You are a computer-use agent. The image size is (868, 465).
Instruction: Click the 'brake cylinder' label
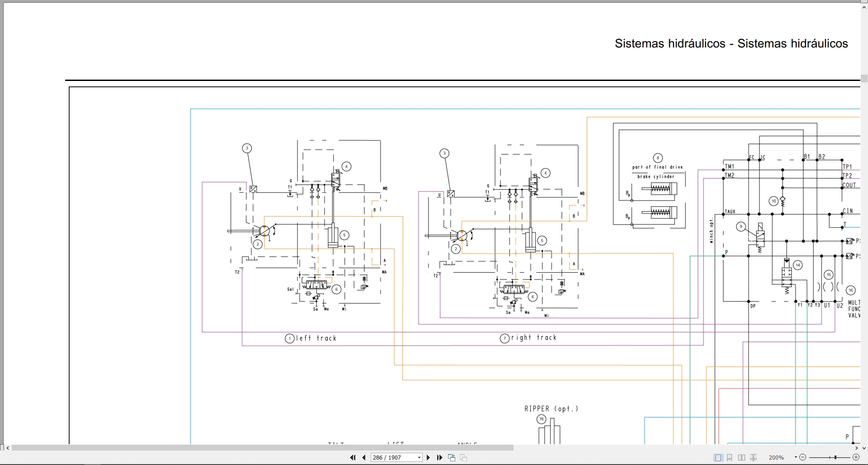click(656, 176)
